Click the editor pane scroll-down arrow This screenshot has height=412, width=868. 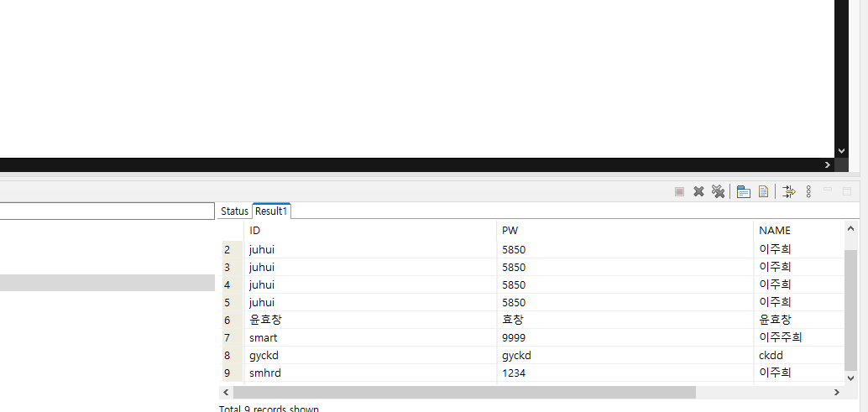coord(841,150)
